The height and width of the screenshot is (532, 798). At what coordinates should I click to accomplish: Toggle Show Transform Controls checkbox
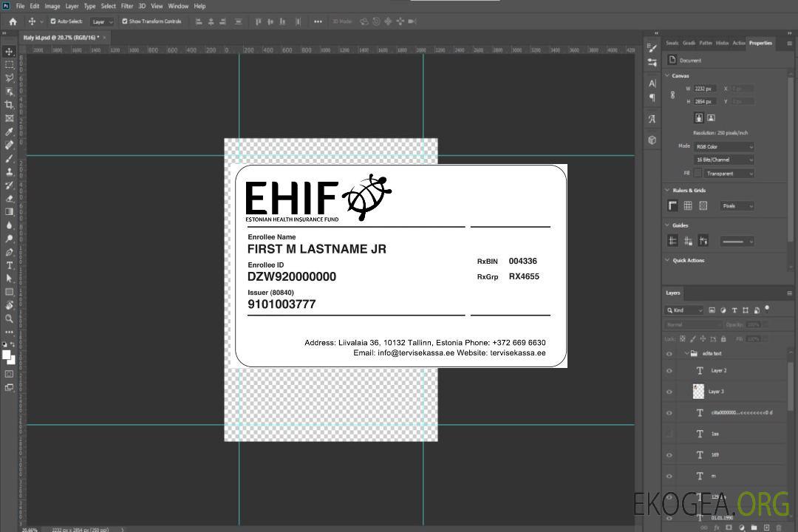click(125, 21)
